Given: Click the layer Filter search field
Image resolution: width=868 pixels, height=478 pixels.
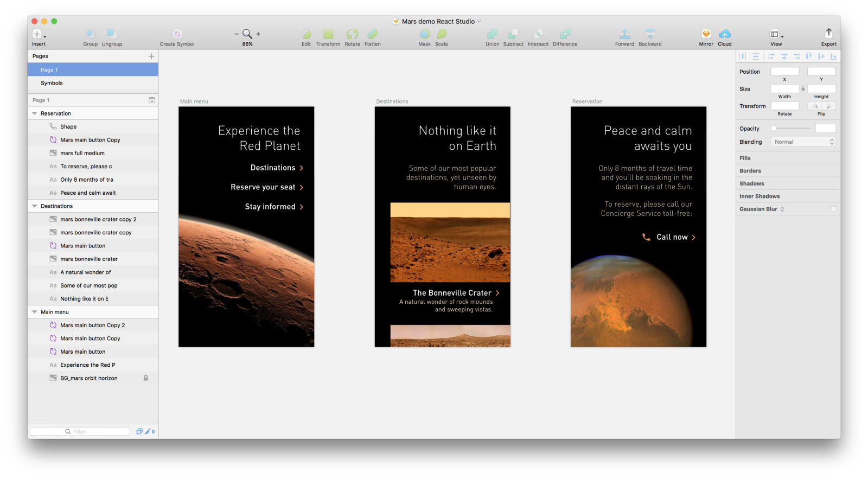Looking at the screenshot, I should [x=80, y=431].
